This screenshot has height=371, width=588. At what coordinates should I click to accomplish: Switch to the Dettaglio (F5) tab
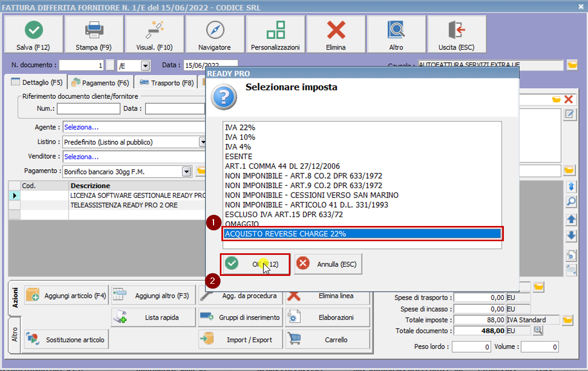pyautogui.click(x=37, y=82)
